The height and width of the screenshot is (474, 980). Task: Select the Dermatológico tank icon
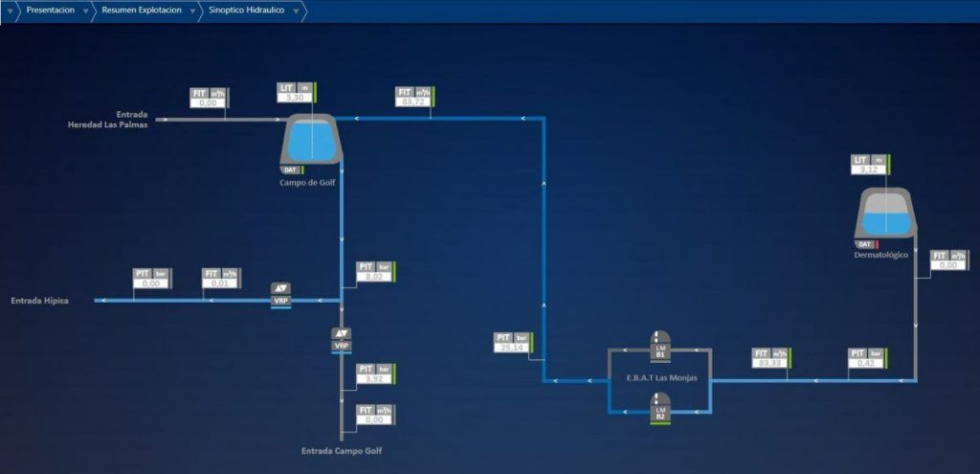click(x=886, y=213)
